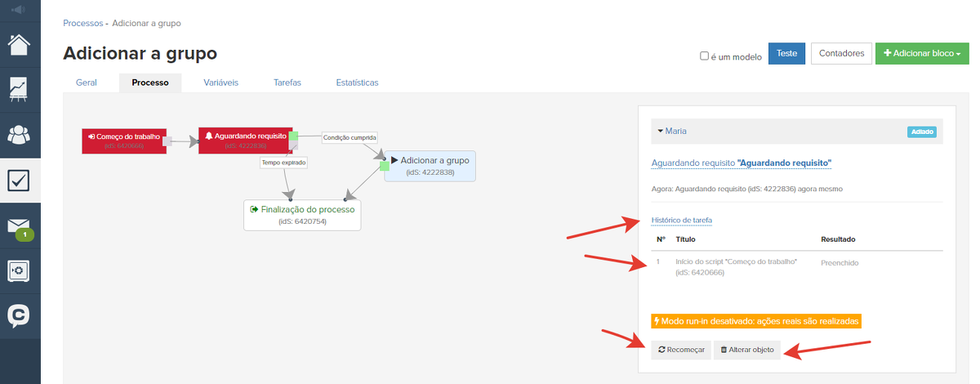Click the green connector square on Aguardando requisito
Screen dimensions: 980x384
click(x=294, y=136)
